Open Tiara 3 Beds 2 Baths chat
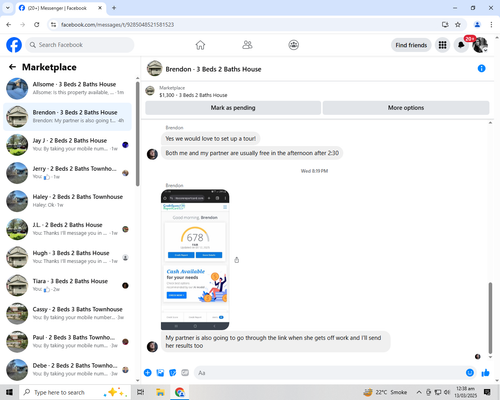 click(67, 285)
